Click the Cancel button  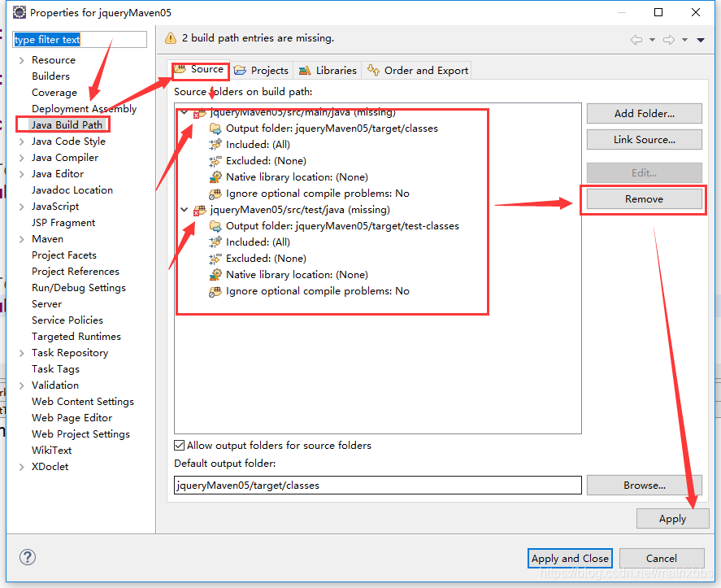[661, 559]
